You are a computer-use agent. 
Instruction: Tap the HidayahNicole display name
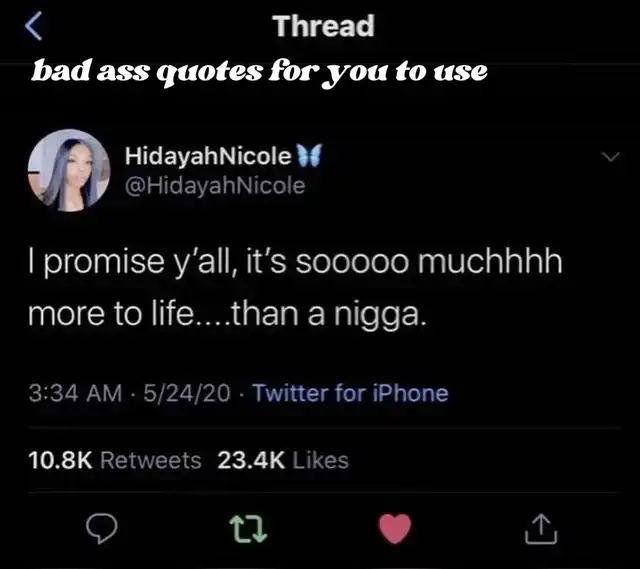pyautogui.click(x=208, y=156)
